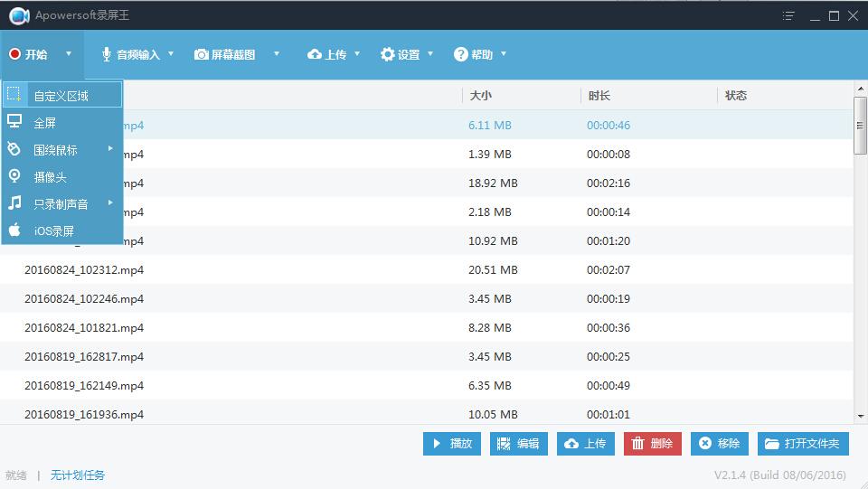Sort by the 大小 column header
This screenshot has height=489, width=868.
click(x=480, y=95)
